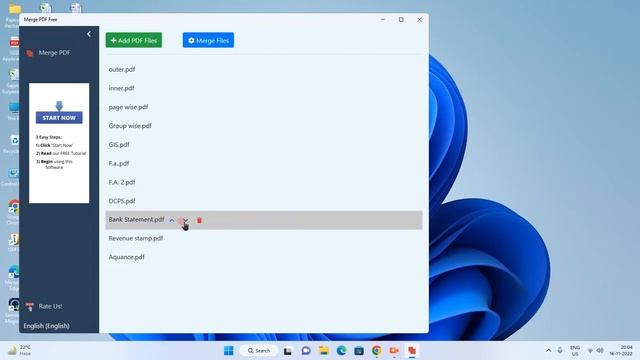Move Bank Statement.pdf down with down arrow

pyautogui.click(x=186, y=220)
